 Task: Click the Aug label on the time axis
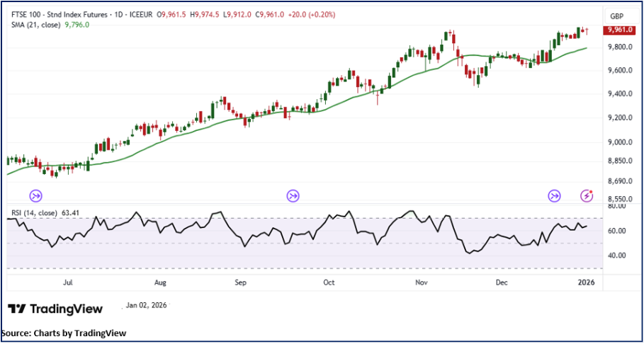[161, 283]
